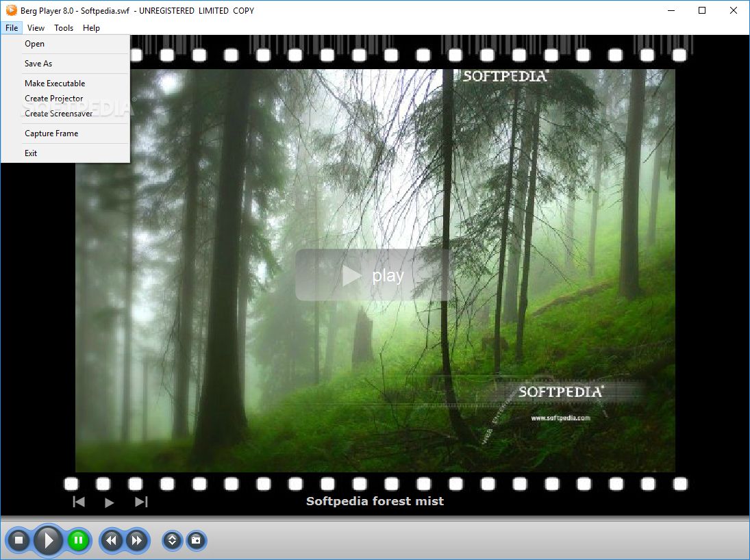Open the Help menu
The image size is (750, 560).
pyautogui.click(x=91, y=28)
